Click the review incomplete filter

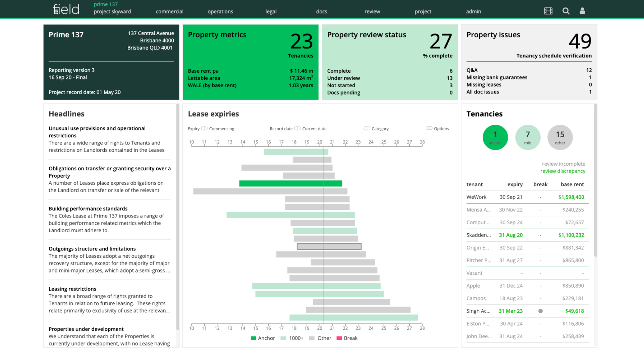point(563,164)
